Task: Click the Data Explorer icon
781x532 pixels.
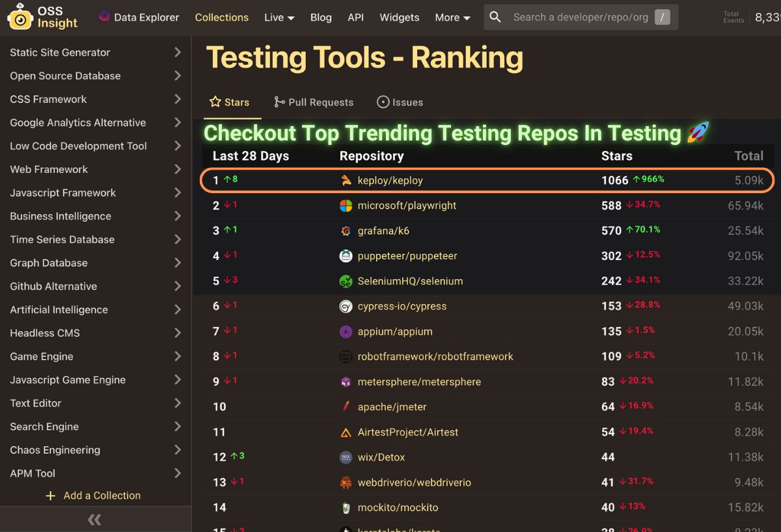Action: (104, 16)
